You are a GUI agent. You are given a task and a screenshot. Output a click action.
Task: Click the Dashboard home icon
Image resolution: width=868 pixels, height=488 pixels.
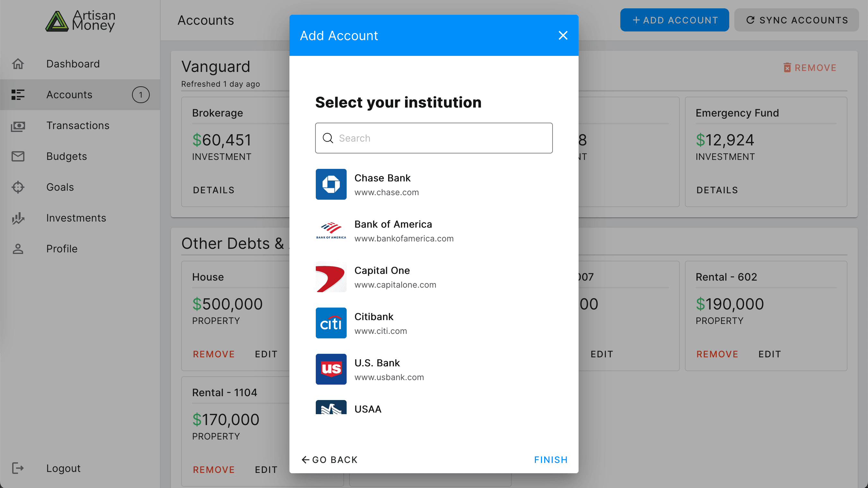tap(18, 64)
